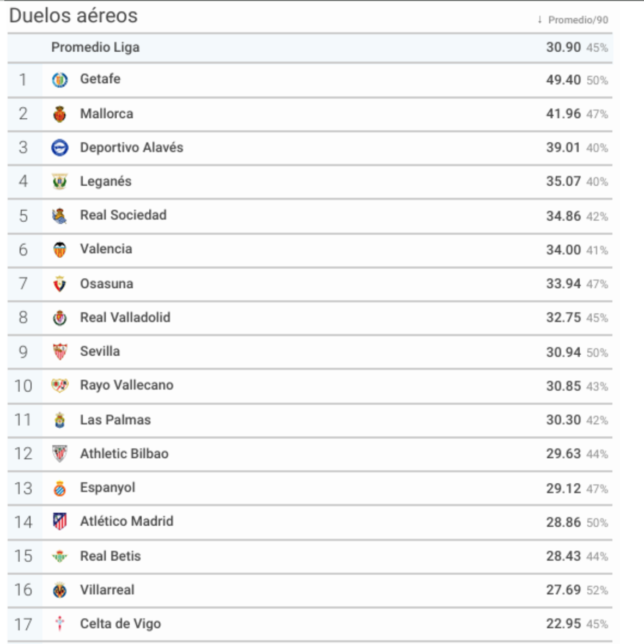
Task: Click the Real Betis team name
Action: pyautogui.click(x=110, y=556)
